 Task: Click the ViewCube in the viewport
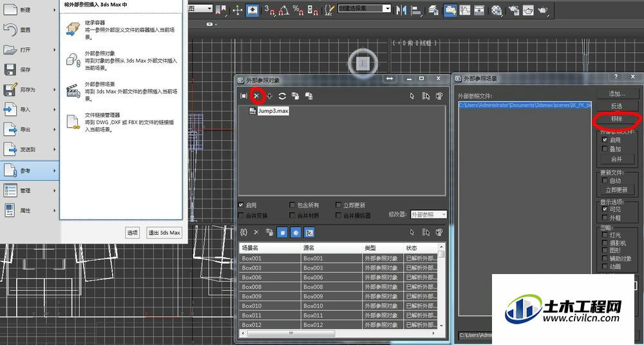363,63
